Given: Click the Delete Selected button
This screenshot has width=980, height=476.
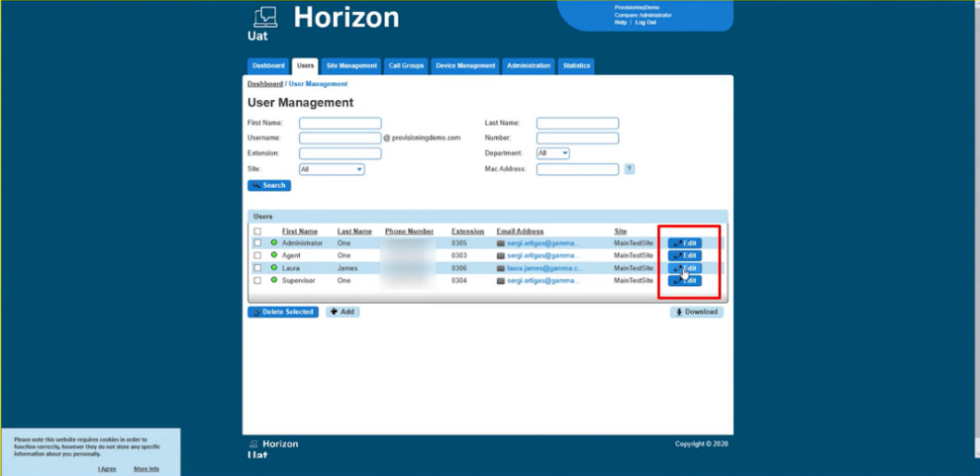Looking at the screenshot, I should point(283,312).
